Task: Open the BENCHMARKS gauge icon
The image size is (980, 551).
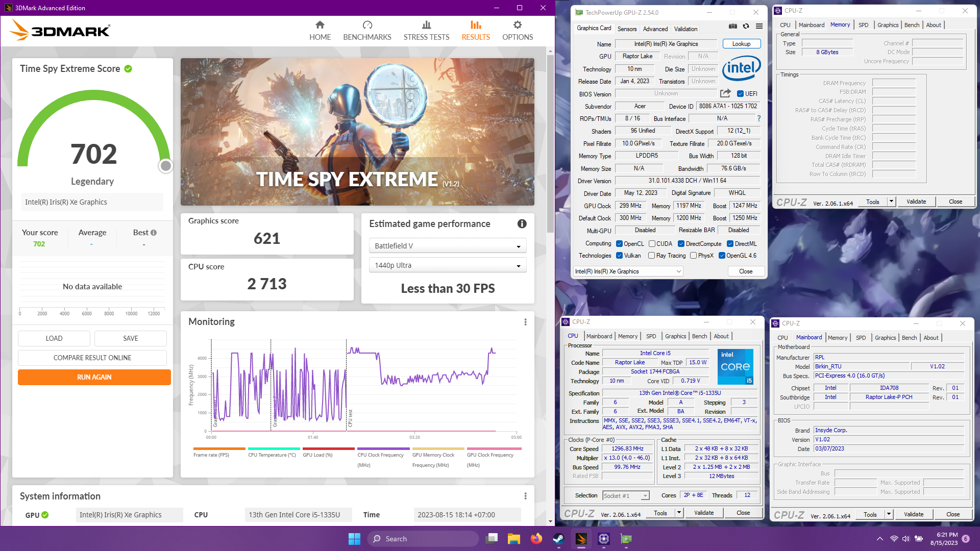Action: 367,25
